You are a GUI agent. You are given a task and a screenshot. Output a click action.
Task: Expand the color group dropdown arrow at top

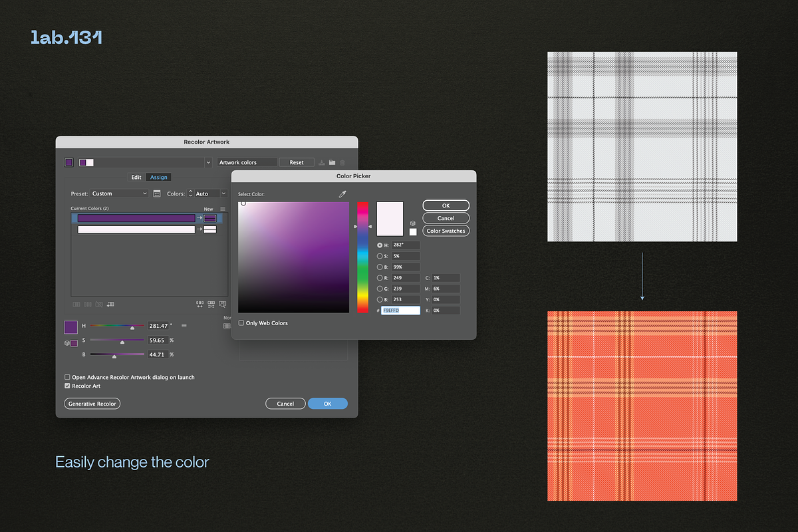click(x=208, y=162)
